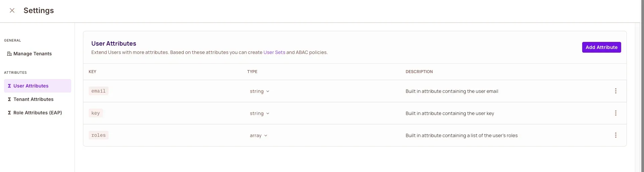
Task: Expand the type dropdown for key attribute
Action: pyautogui.click(x=259, y=113)
